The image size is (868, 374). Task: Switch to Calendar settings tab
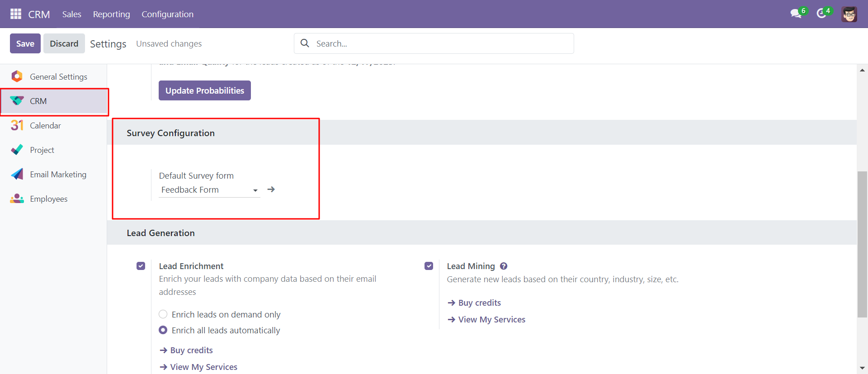[x=53, y=125]
